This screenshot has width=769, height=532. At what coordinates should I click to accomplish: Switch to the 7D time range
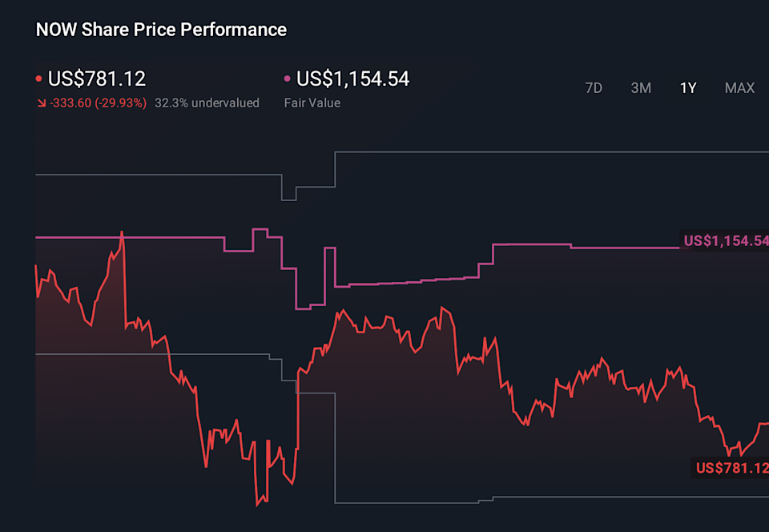[594, 88]
